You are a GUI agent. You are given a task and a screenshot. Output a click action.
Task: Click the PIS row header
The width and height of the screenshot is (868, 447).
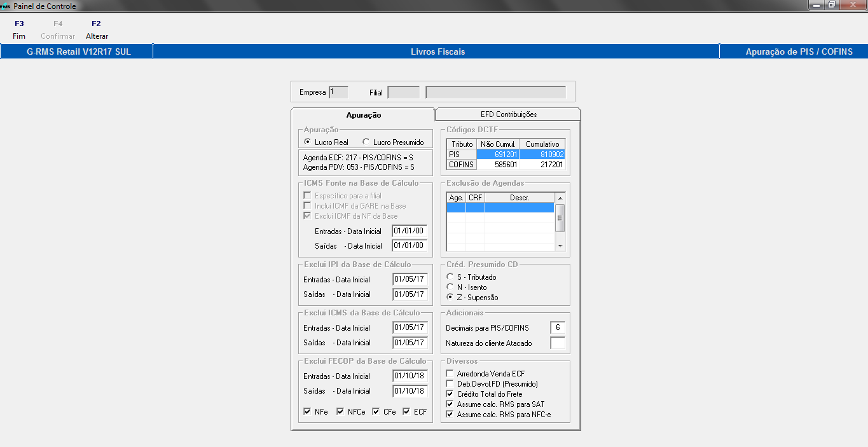pyautogui.click(x=461, y=155)
